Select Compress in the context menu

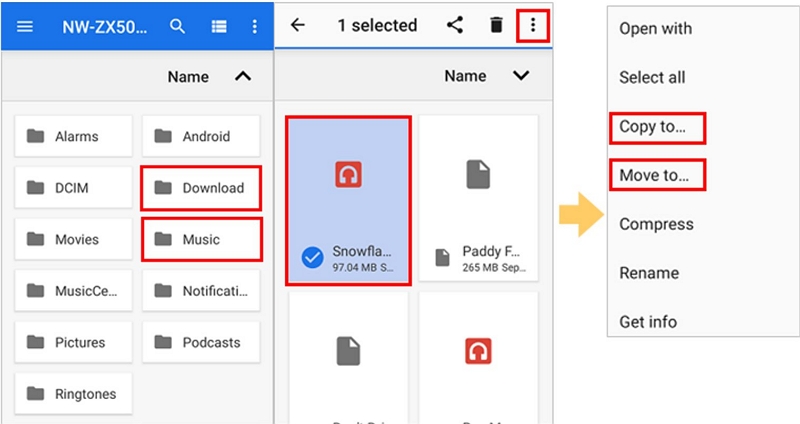[656, 224]
